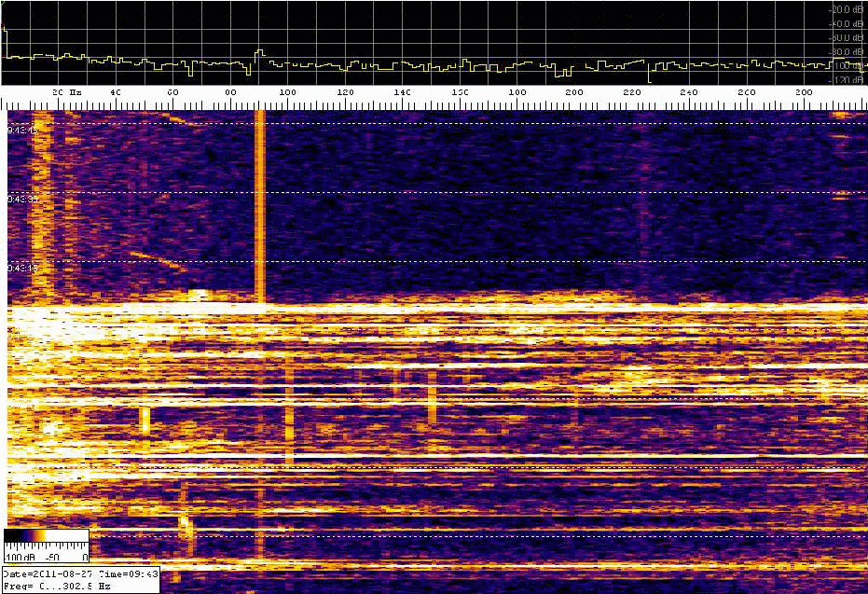Click the 220 Hz frequency scale label

(632, 93)
